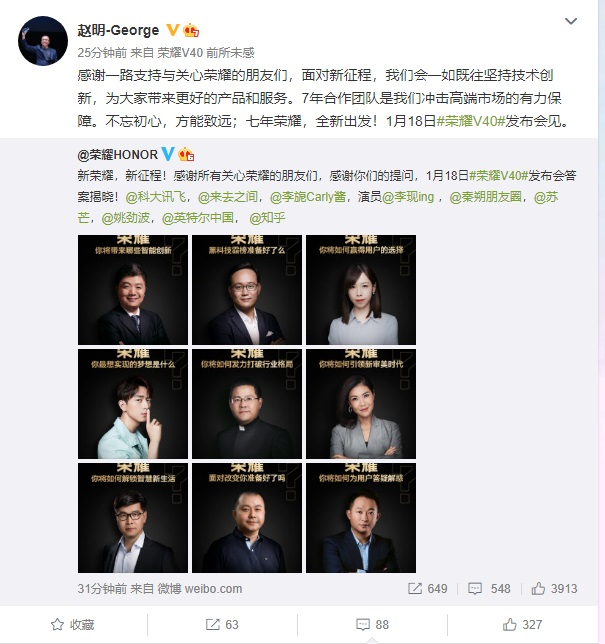This screenshot has height=644, width=605.
Task: Open the 赵明-George username link
Action: (x=118, y=30)
